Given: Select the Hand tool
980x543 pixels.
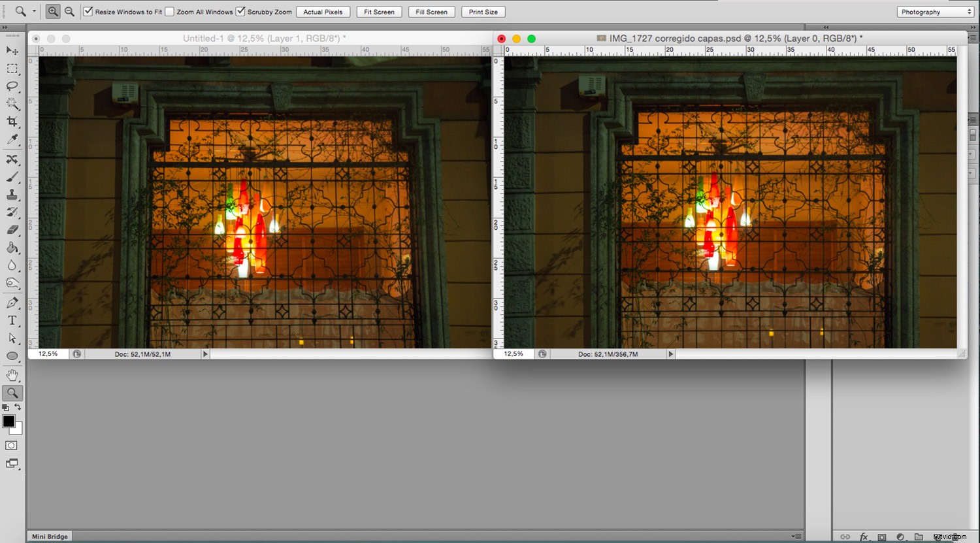Looking at the screenshot, I should tap(12, 374).
